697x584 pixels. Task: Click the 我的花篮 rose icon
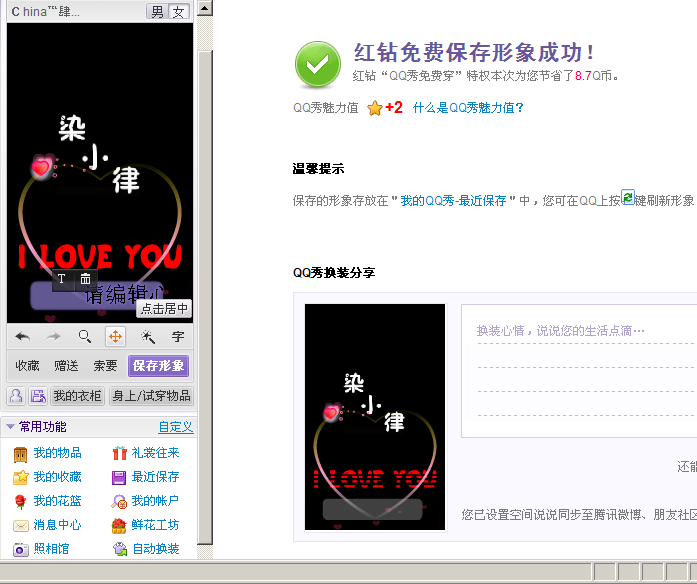coord(20,501)
